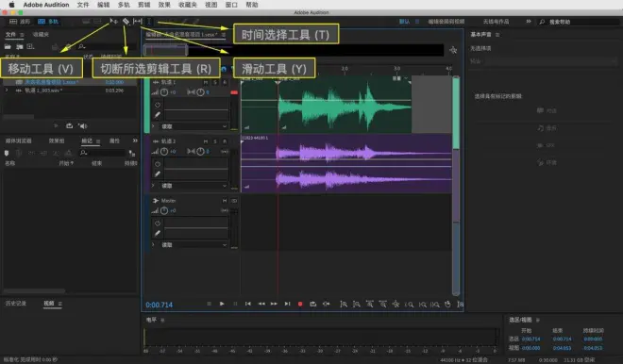Select the Time Selection tool
The width and height of the screenshot is (623, 364).
pos(149,21)
